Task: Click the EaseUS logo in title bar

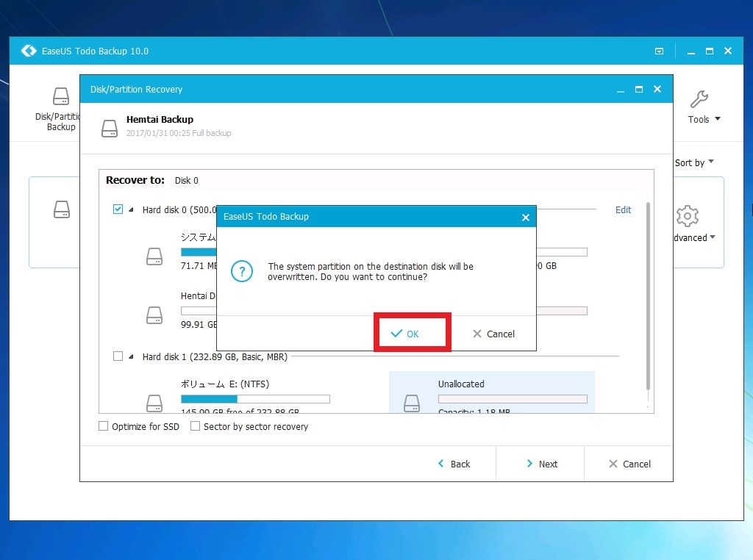Action: point(29,51)
